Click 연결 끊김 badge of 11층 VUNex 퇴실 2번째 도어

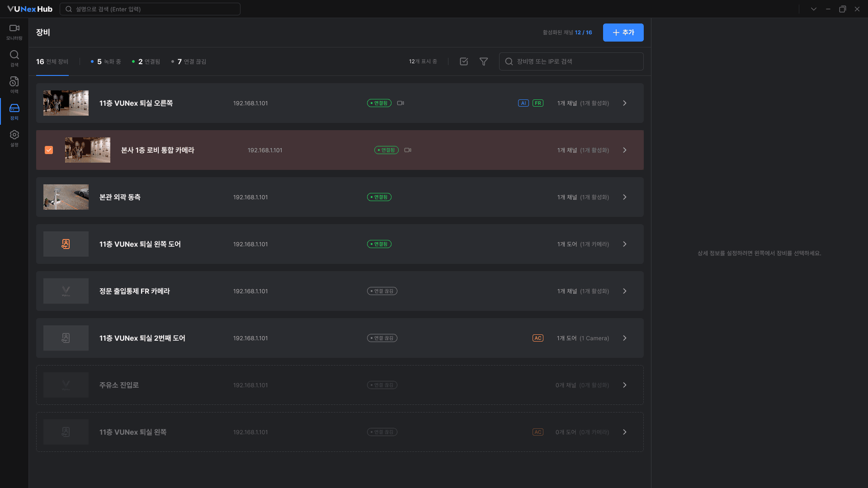[382, 338]
